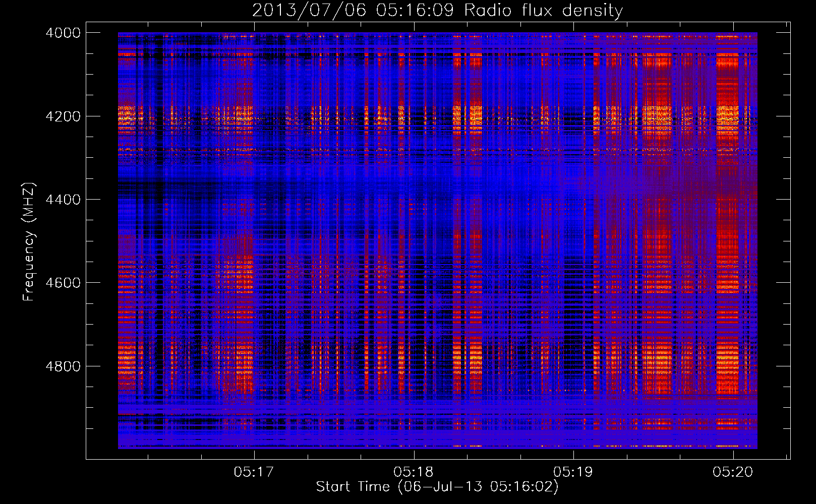Click the 05:18 time tick label
This screenshot has height=504, width=816.
pos(414,472)
